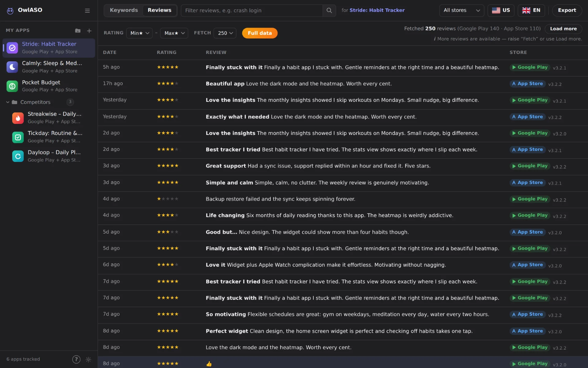Open Streakwise competitor app icon
Image resolution: width=588 pixels, height=368 pixels.
pyautogui.click(x=18, y=118)
